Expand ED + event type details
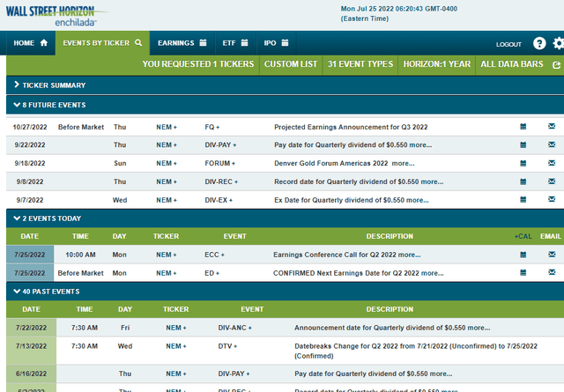 211,273
